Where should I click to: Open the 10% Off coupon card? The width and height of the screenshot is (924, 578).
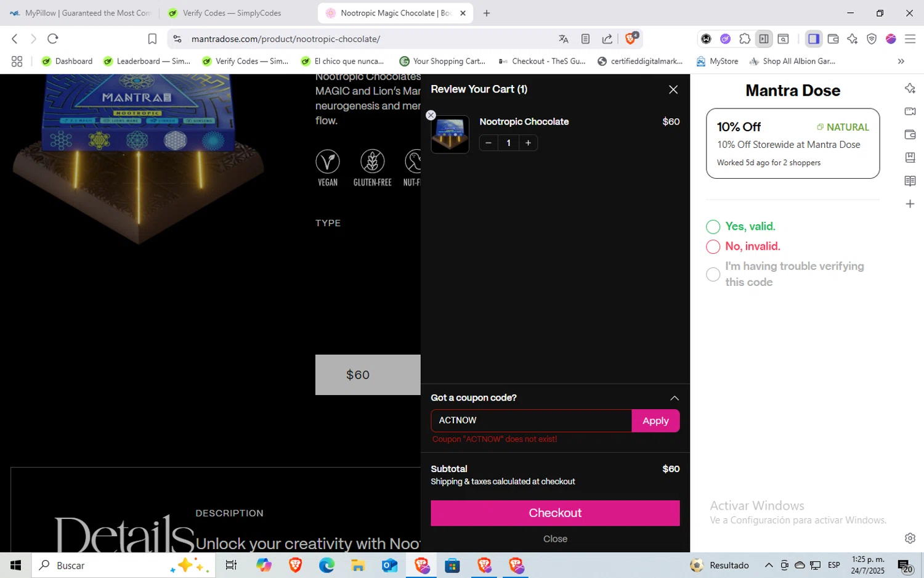pos(793,144)
